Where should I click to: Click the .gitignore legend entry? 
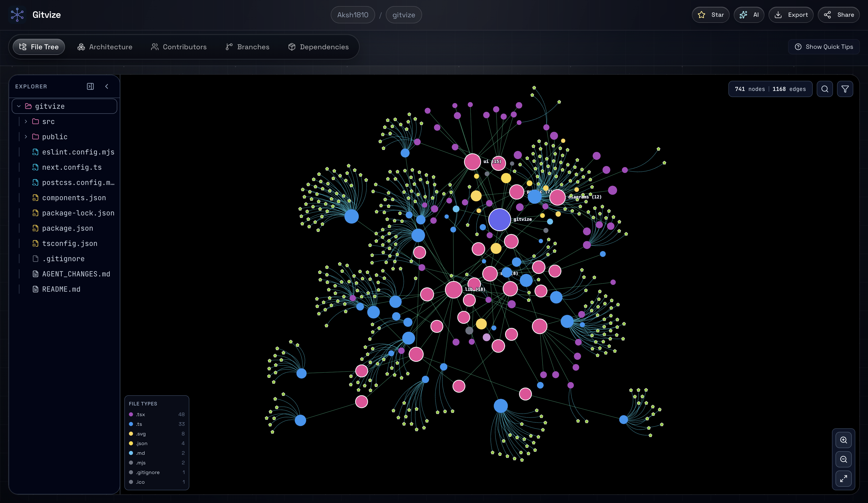[157, 472]
